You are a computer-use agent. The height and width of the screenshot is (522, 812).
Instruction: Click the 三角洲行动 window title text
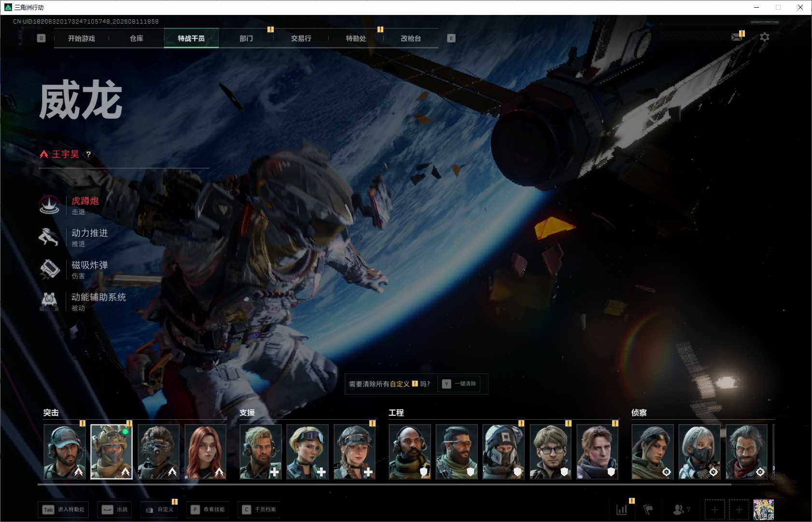pos(29,7)
